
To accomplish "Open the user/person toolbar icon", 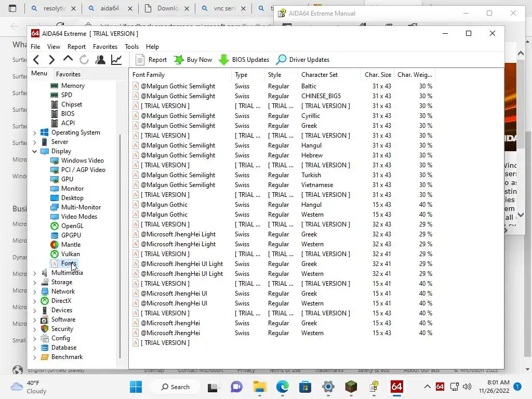I will point(100,60).
